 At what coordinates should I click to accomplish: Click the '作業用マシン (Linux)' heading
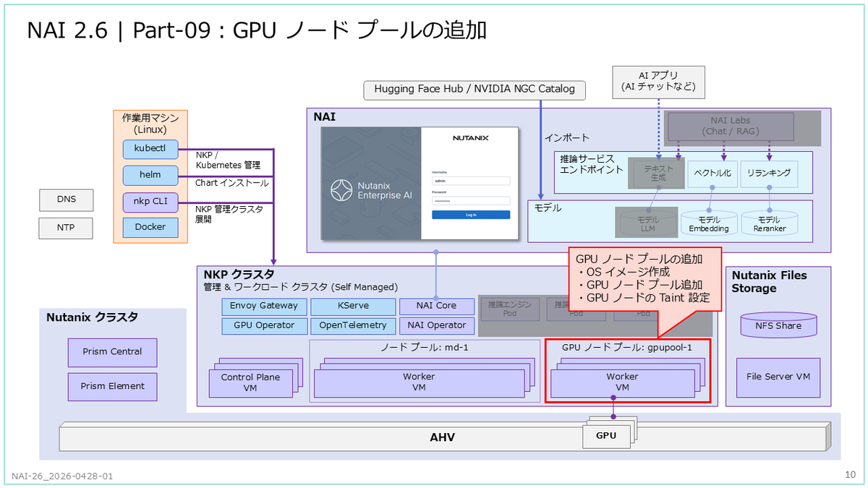[150, 124]
